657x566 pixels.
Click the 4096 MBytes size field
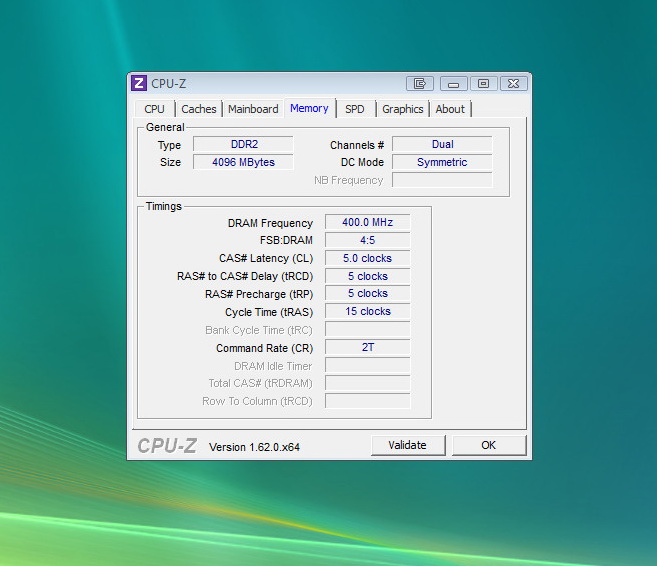243,162
